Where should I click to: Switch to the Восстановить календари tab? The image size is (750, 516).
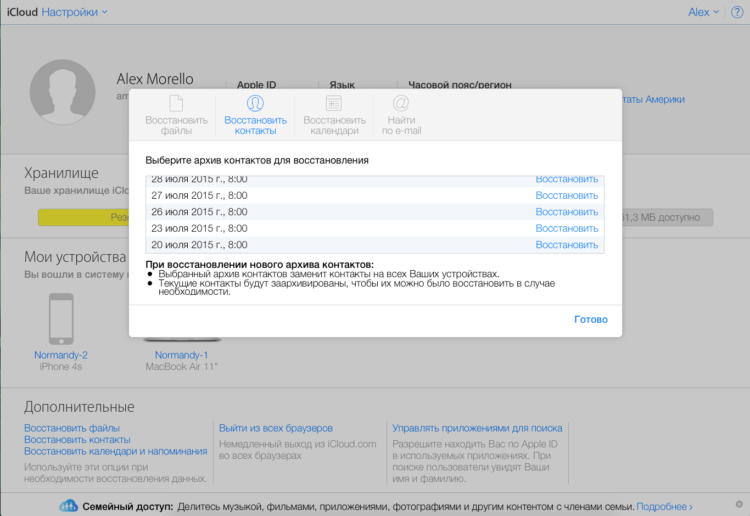tap(334, 115)
